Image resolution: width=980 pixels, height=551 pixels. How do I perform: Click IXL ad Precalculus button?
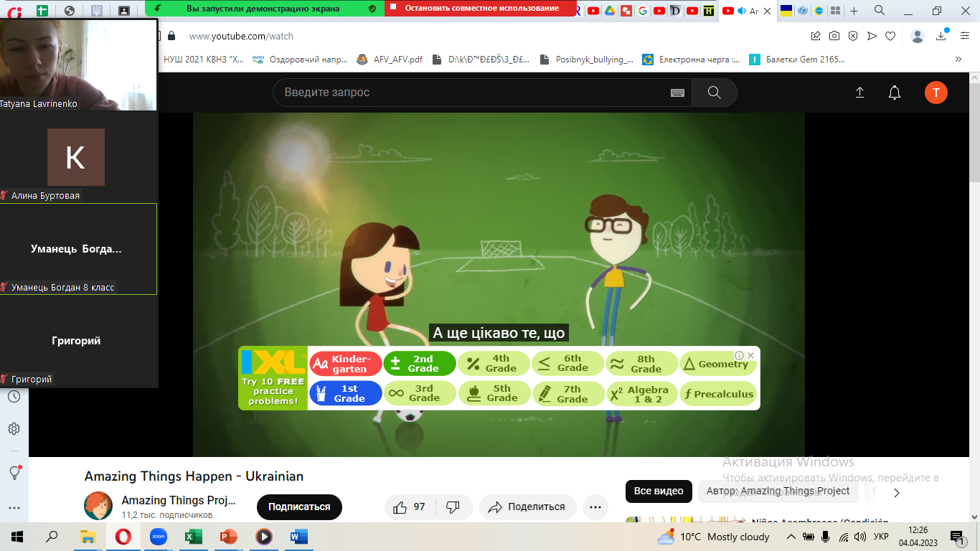click(717, 393)
